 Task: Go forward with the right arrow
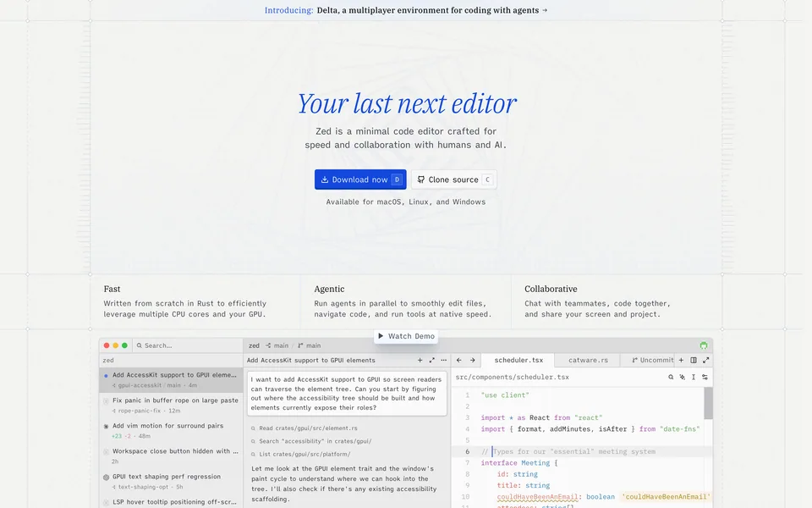pos(472,360)
